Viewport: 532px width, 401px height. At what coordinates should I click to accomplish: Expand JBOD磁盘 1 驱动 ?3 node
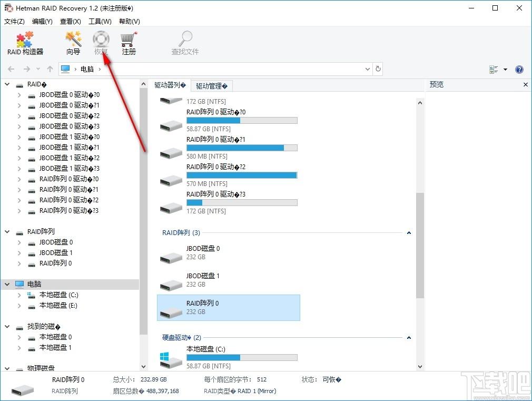point(19,169)
